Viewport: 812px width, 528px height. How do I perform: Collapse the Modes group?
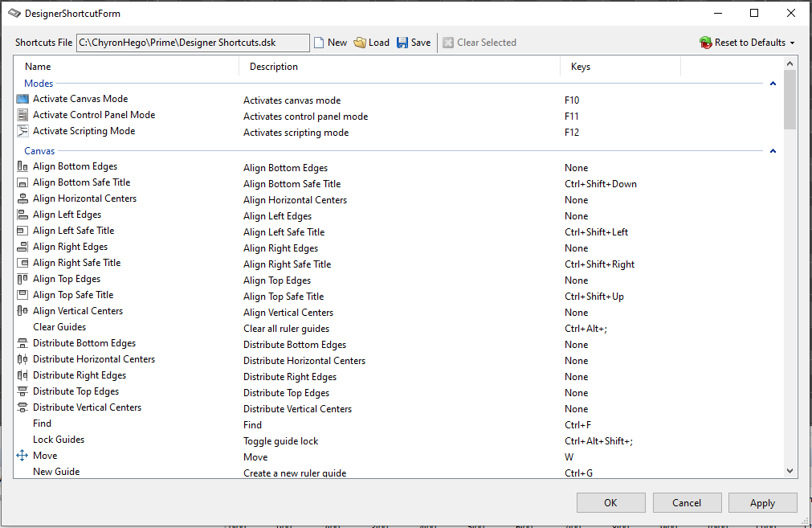[773, 84]
